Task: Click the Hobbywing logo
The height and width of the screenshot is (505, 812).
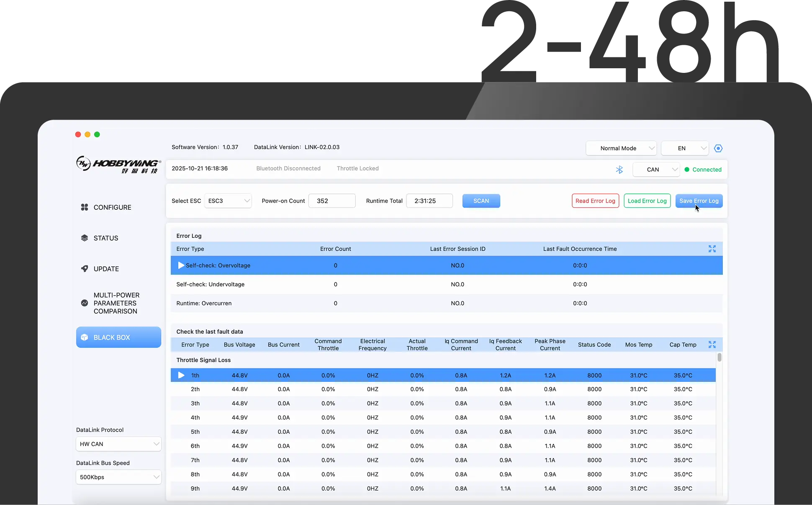Action: (x=118, y=164)
